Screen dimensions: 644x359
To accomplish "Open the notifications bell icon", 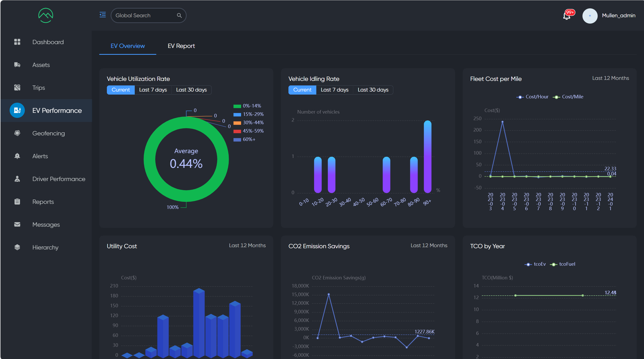I will point(567,16).
